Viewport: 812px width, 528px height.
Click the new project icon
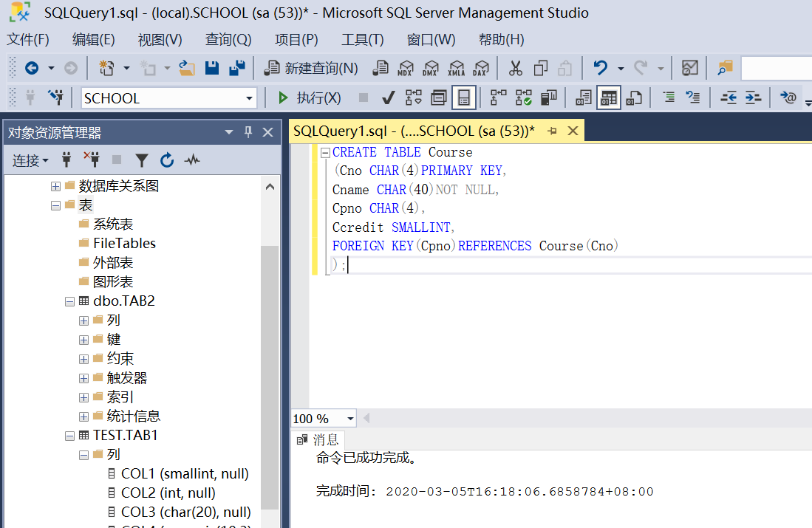107,68
